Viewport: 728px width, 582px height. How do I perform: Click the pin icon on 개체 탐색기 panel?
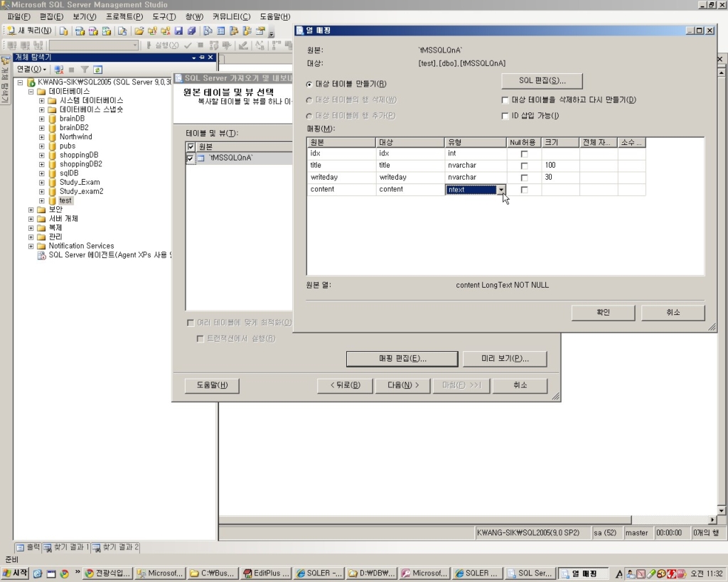pos(202,57)
